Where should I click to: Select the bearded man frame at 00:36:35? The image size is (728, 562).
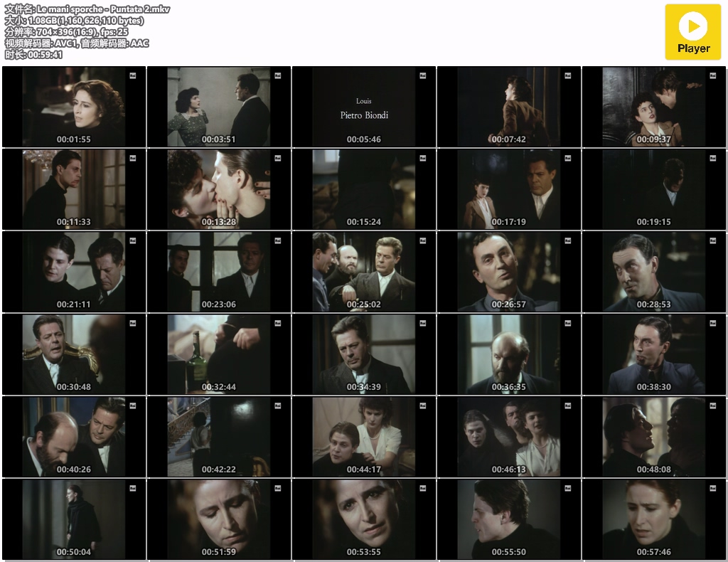[x=509, y=354]
